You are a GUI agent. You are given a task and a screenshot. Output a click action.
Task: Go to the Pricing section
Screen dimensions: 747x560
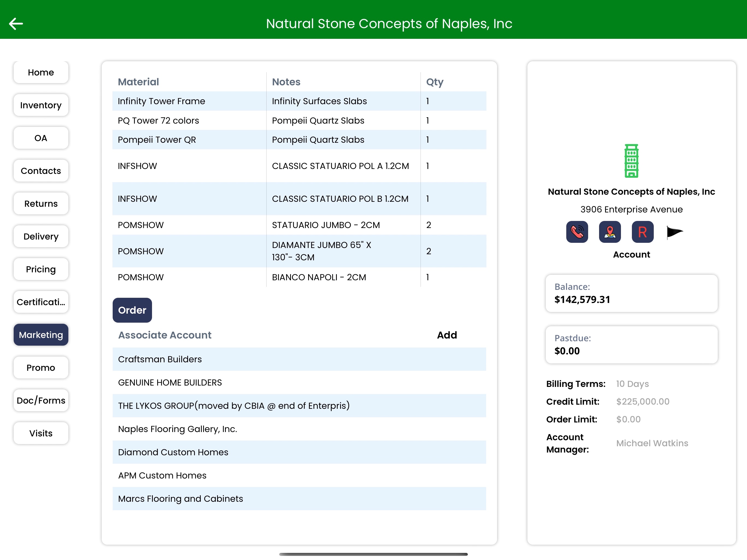pos(41,269)
